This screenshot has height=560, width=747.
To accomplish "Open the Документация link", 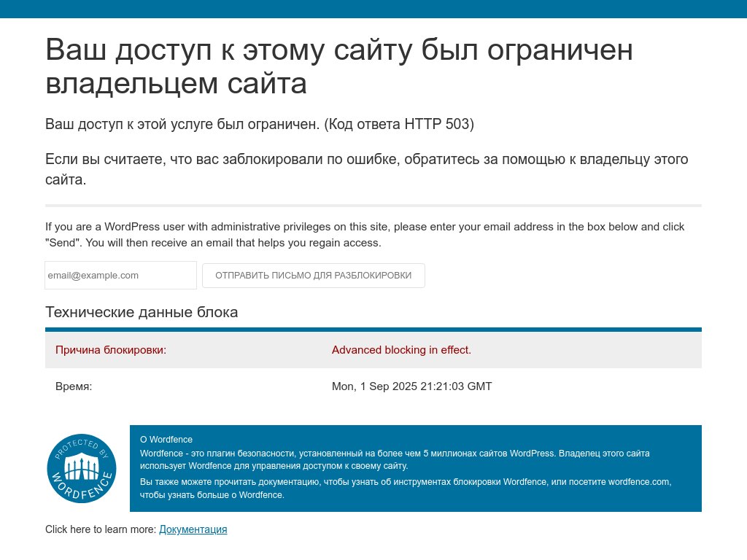I will tap(193, 529).
